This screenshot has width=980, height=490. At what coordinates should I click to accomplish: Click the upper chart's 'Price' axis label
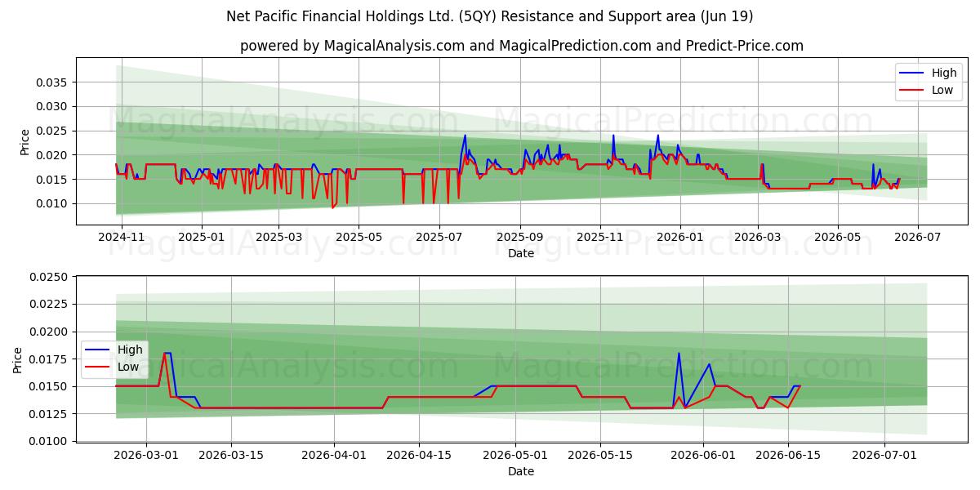pyautogui.click(x=24, y=142)
